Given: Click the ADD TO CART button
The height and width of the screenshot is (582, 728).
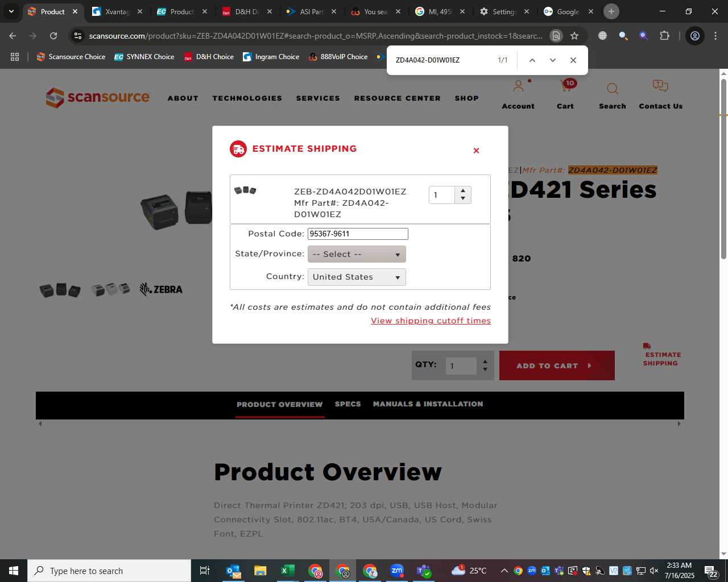Looking at the screenshot, I should [557, 365].
